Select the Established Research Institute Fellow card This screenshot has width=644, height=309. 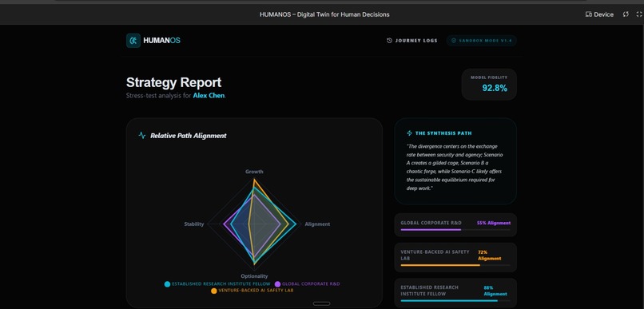(x=455, y=293)
